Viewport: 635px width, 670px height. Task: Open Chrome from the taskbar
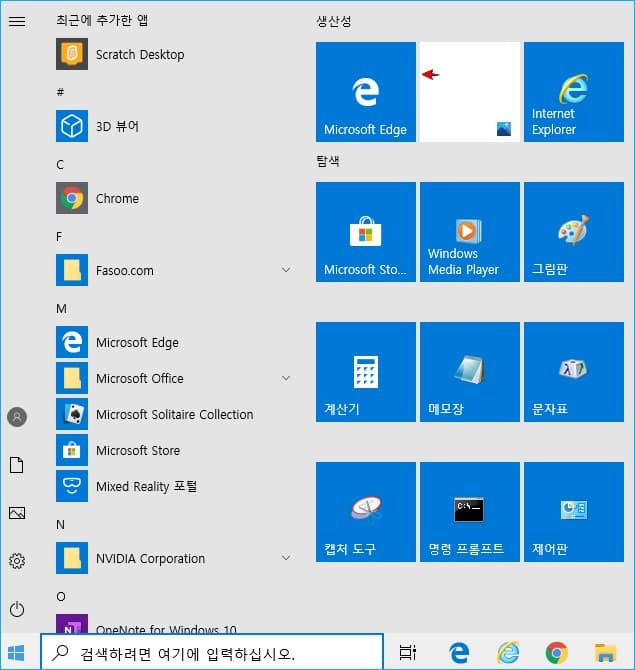(556, 653)
